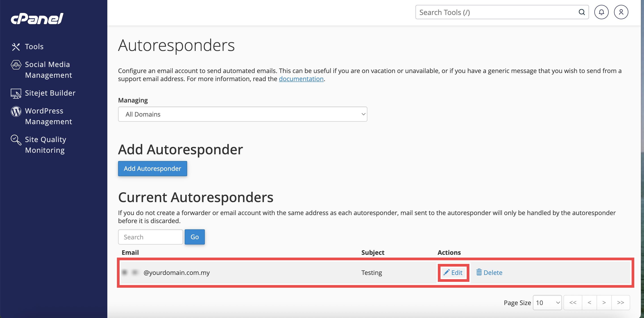
Task: Expand the Managing All Domains dropdown
Action: [x=242, y=114]
